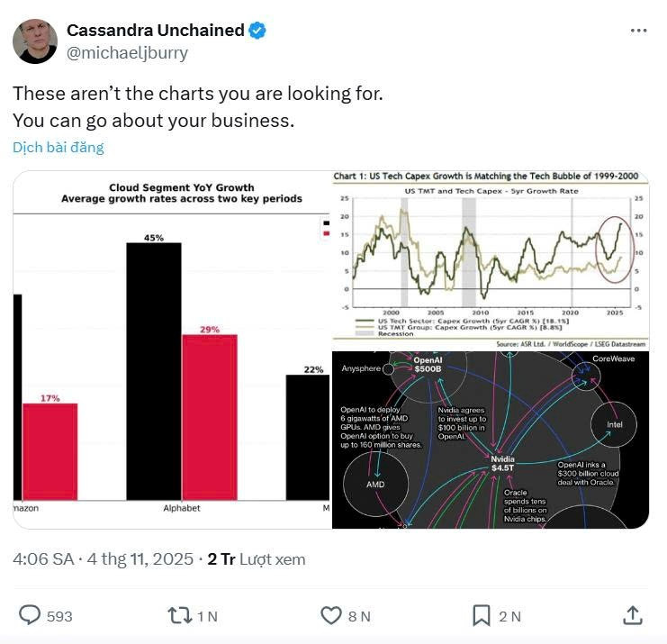Viewport: 667px width, 644px height.
Task: Click the 593 replies count
Action: pyautogui.click(x=59, y=616)
